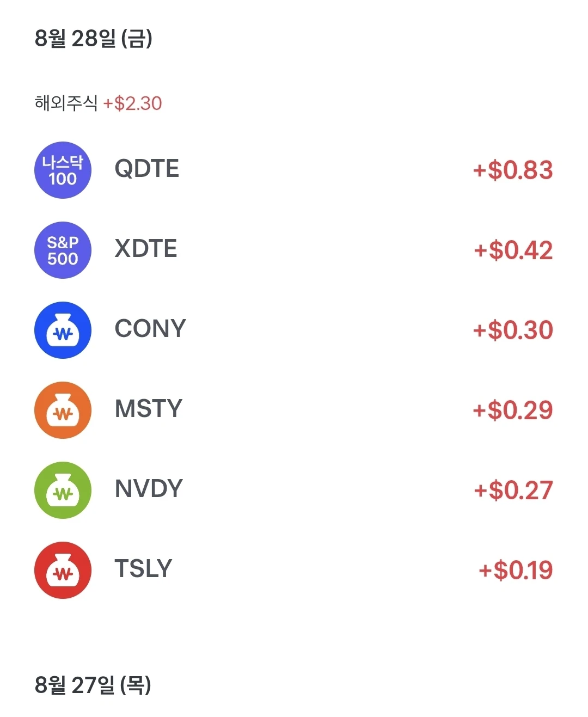View the XDTE +$0.42 amount
The height and width of the screenshot is (717, 588).
pyautogui.click(x=513, y=250)
